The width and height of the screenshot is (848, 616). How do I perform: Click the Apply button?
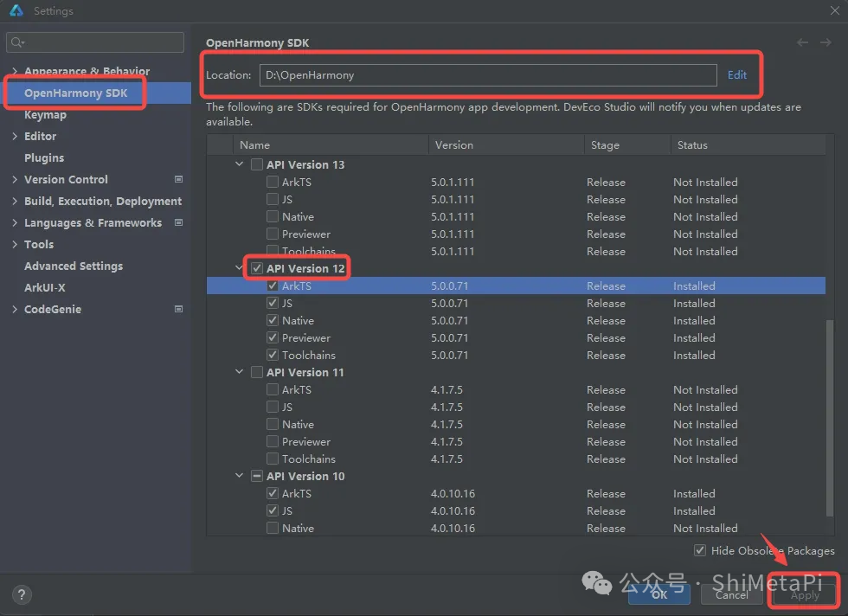805,595
